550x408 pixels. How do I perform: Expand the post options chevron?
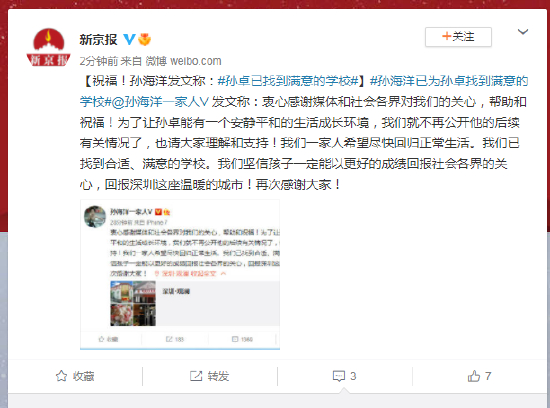pyautogui.click(x=523, y=32)
